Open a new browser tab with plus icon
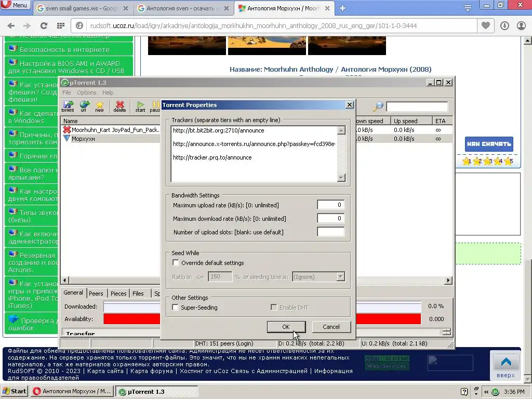 click(342, 8)
